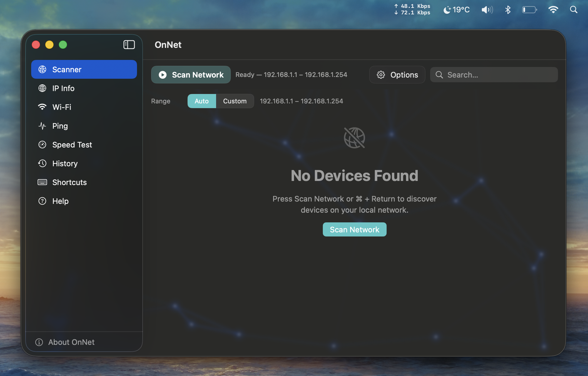Open Spotlight search in menu bar
Viewport: 588px width, 376px height.
(x=574, y=10)
